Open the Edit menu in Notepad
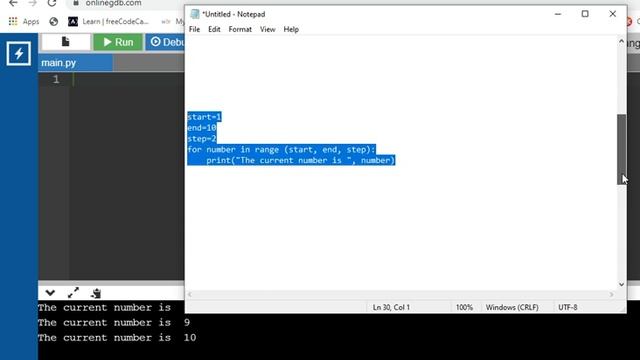 214,29
